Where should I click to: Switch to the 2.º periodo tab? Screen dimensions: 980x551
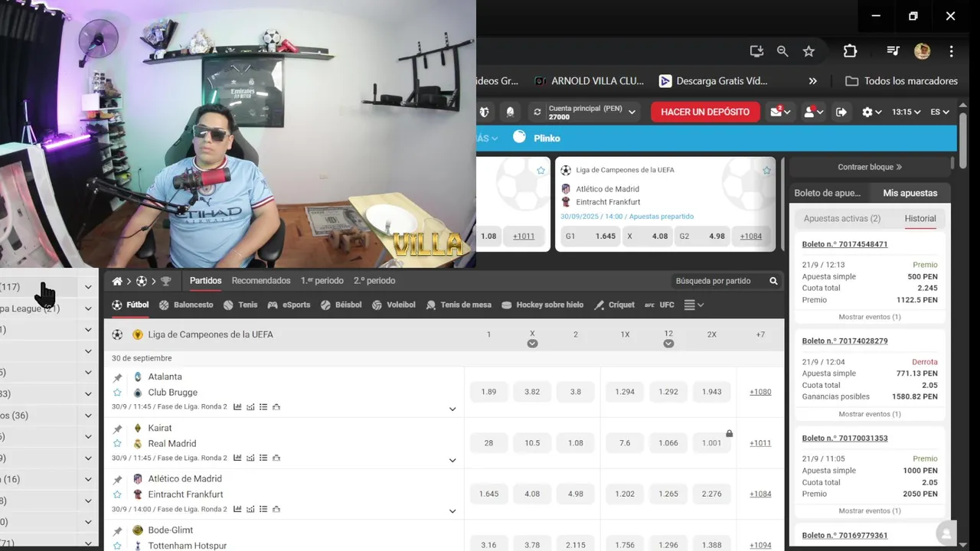374,281
